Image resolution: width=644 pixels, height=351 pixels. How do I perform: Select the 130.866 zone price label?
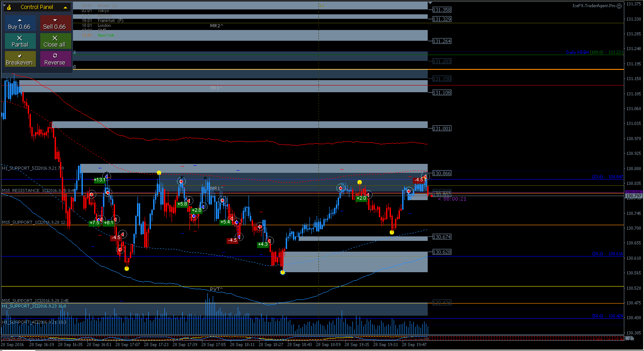442,173
